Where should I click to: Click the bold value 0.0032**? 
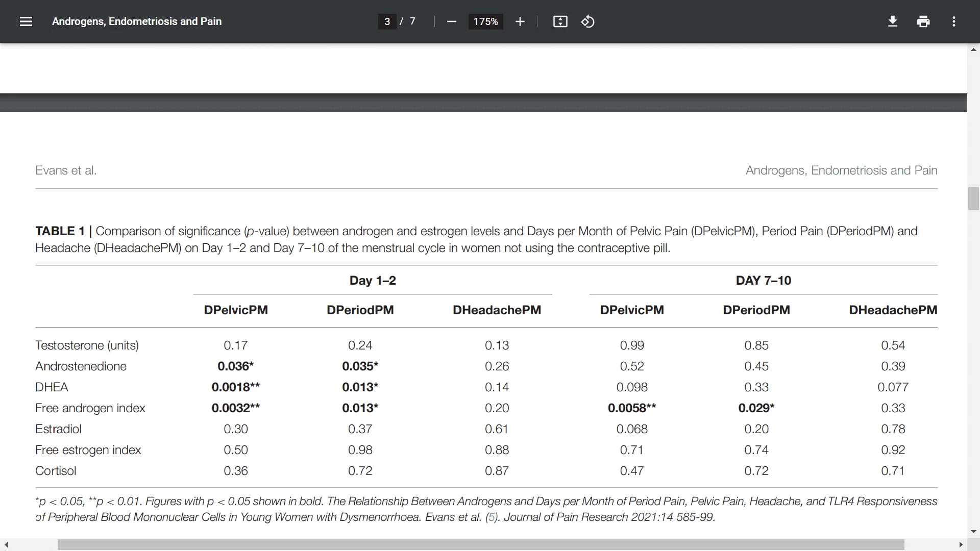pyautogui.click(x=236, y=408)
